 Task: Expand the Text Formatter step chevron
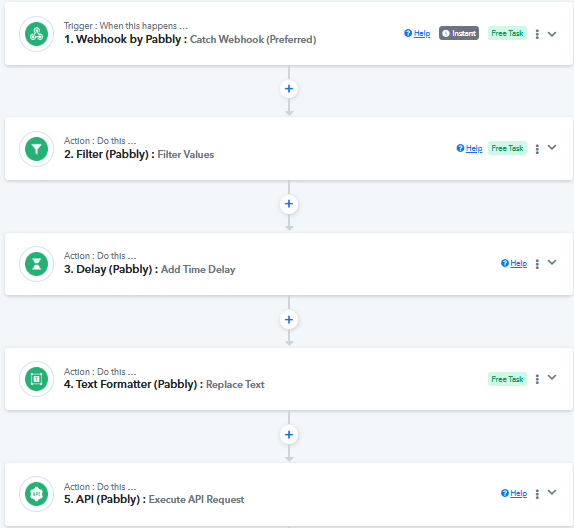coord(552,378)
